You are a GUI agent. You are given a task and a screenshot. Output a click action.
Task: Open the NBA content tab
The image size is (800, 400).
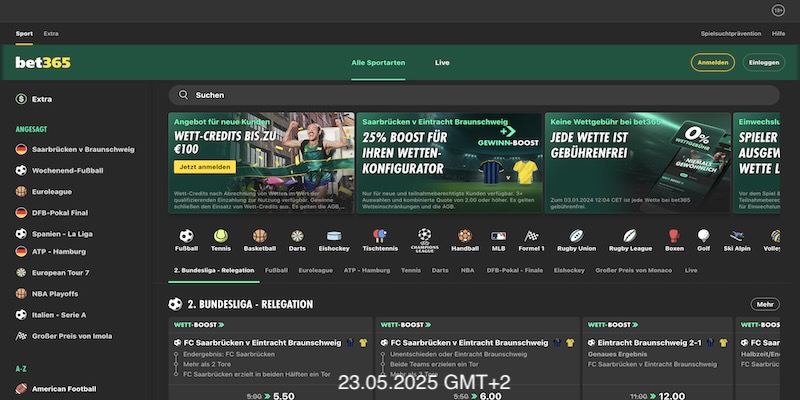pos(467,270)
